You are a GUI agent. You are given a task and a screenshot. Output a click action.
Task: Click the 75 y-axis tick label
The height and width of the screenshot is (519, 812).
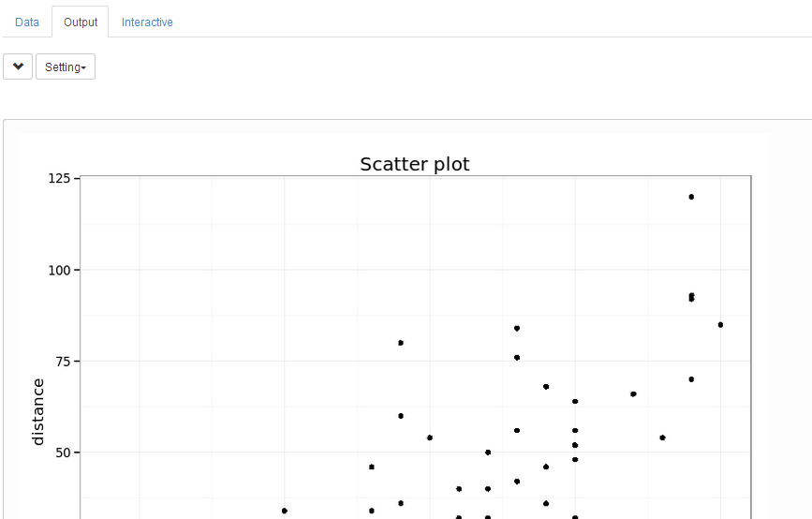tap(64, 362)
